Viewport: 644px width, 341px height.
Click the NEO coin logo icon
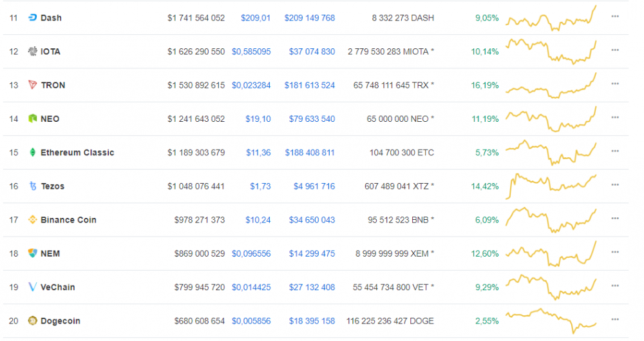coord(32,119)
